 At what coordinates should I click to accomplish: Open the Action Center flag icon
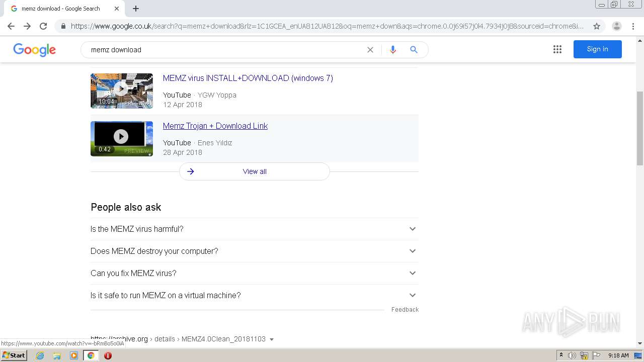point(596,355)
